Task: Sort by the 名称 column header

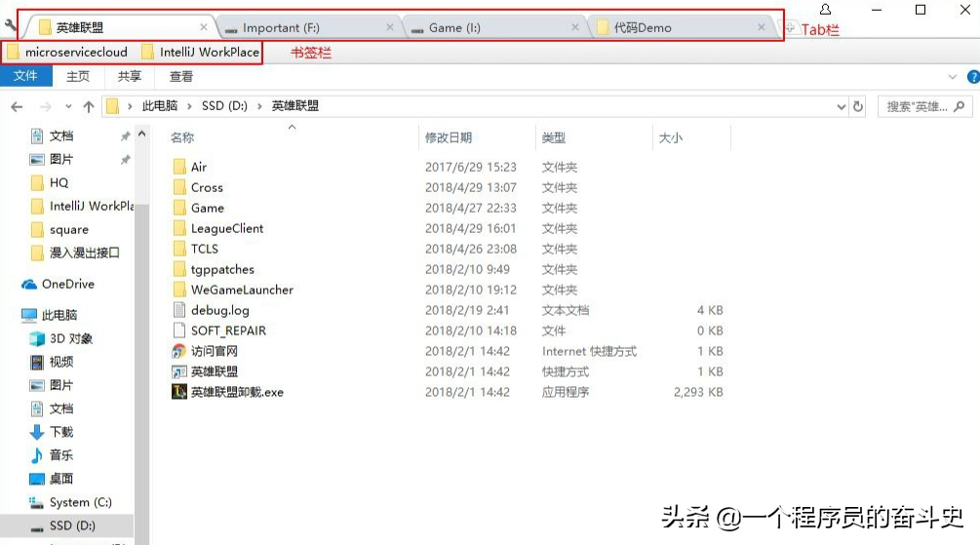Action: tap(182, 137)
